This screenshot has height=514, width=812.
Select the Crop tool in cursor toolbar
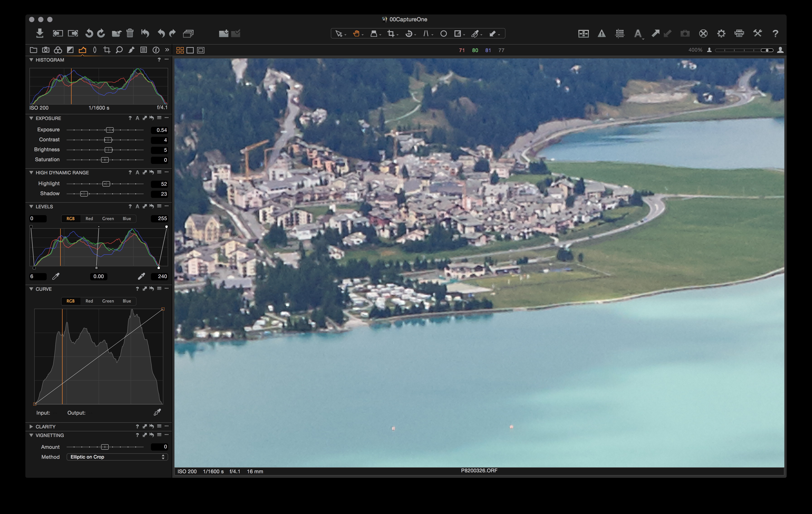tap(391, 33)
